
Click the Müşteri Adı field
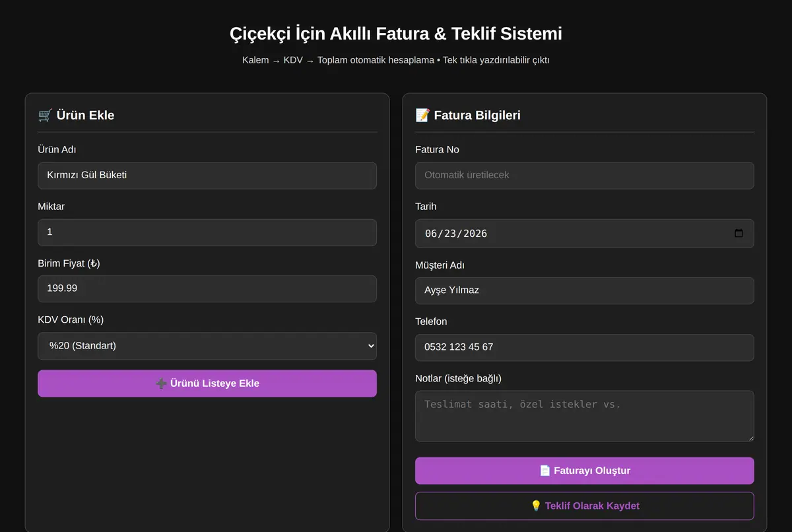(x=585, y=290)
